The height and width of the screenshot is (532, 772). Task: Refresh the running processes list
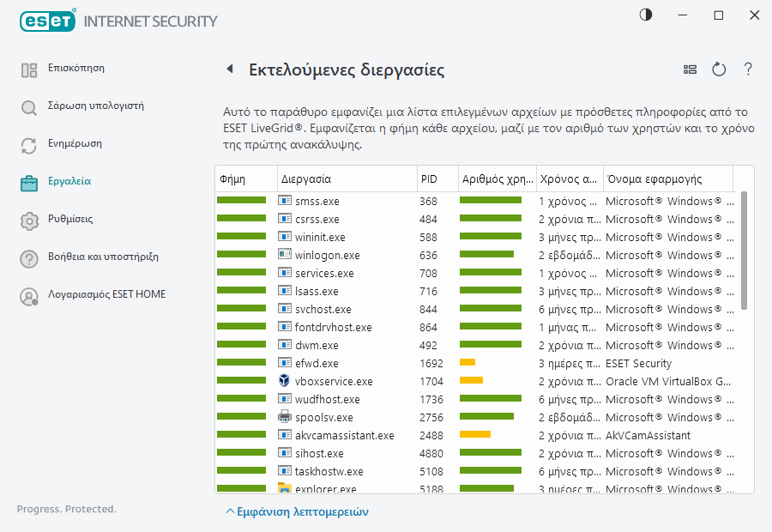pyautogui.click(x=719, y=70)
